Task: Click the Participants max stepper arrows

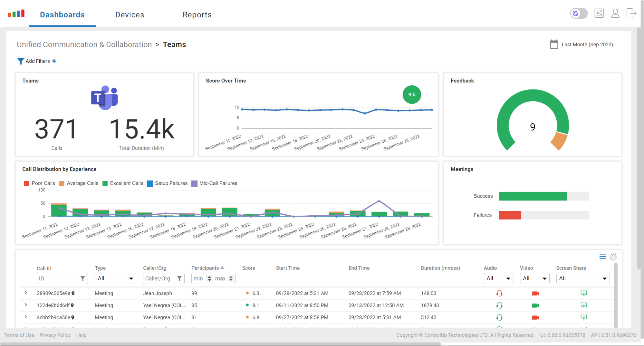Action: pyautogui.click(x=231, y=278)
